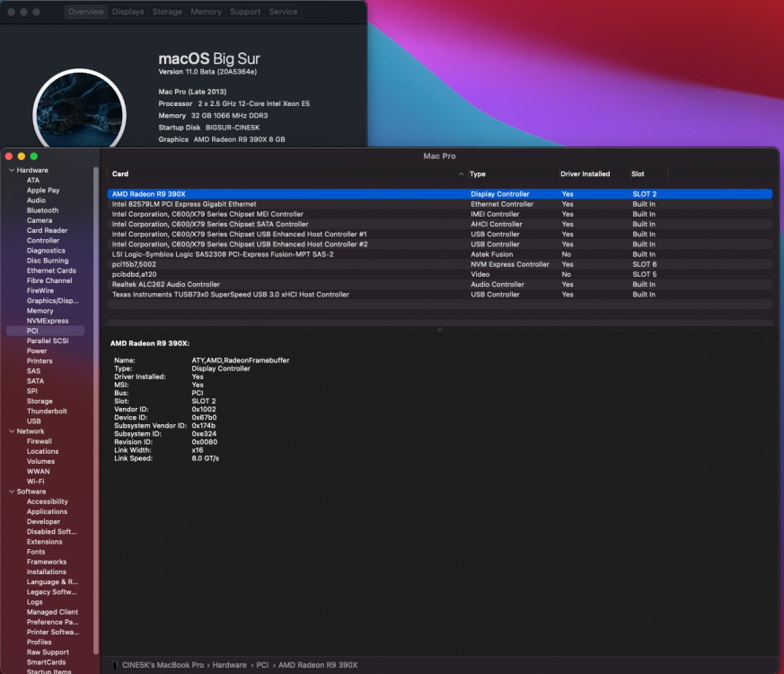Open FireWire in the sidebar

[x=40, y=290]
